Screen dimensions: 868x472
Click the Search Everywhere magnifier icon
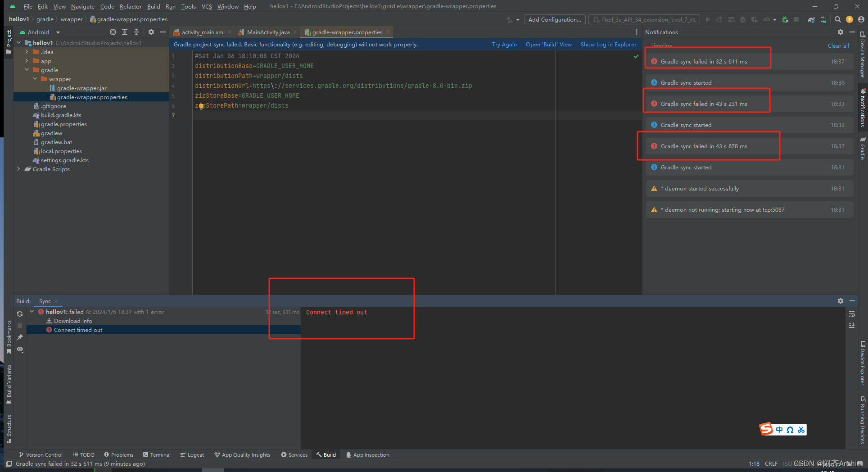point(837,19)
